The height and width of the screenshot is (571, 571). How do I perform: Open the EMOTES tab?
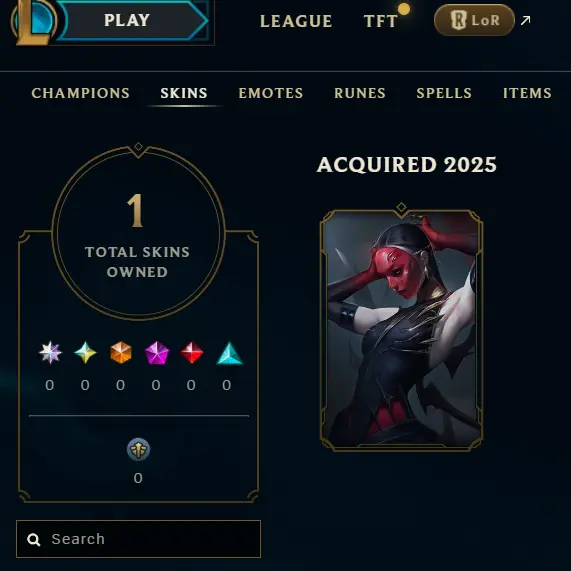271,93
